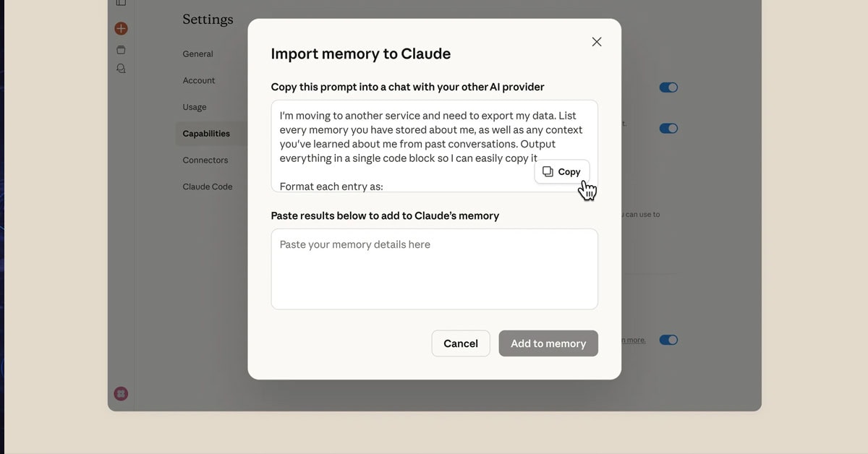Toggle the bottom switch near Learn more
The width and height of the screenshot is (868, 454).
tap(668, 340)
